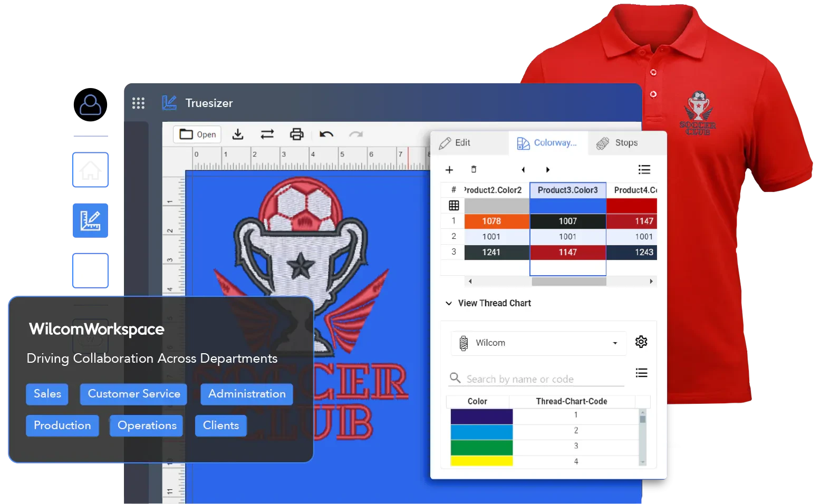Click the Thread-Chart-Code column header

pos(572,401)
